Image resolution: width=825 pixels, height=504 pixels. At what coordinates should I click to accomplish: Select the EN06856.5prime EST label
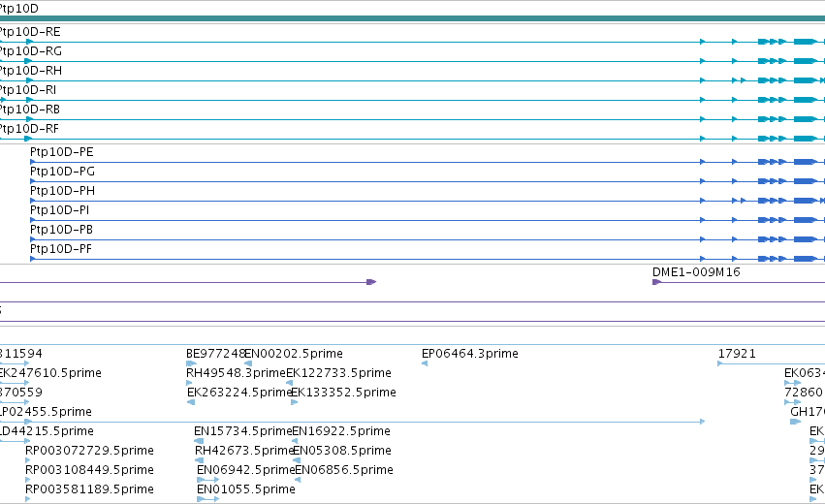coord(344,470)
